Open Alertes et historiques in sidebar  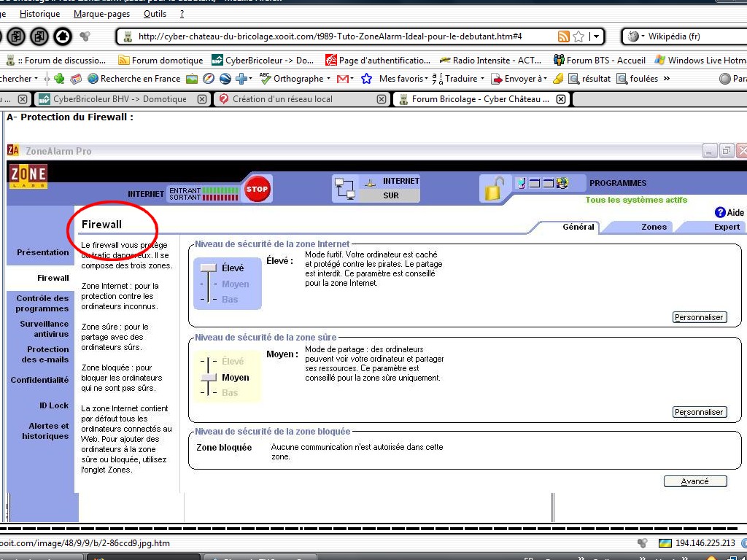coord(45,431)
